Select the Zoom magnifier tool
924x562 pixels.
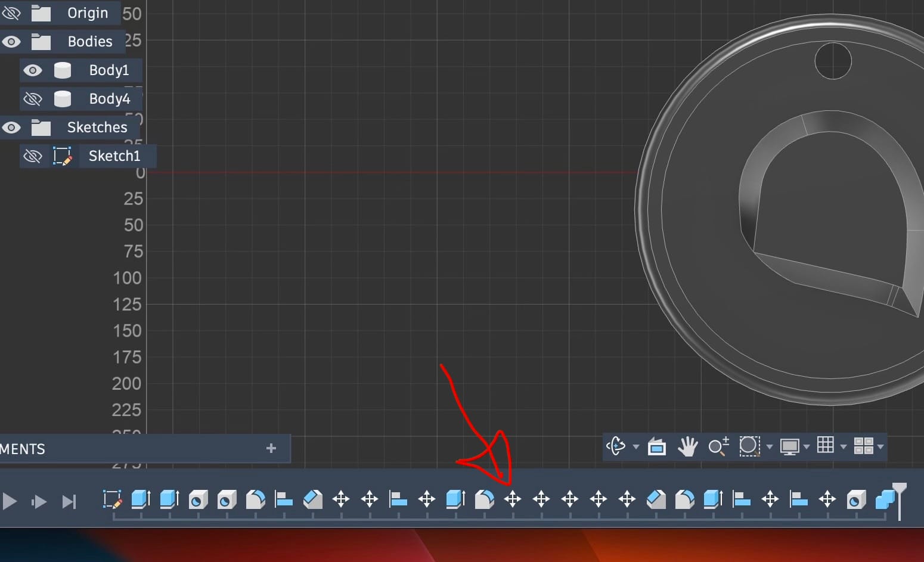[718, 446]
